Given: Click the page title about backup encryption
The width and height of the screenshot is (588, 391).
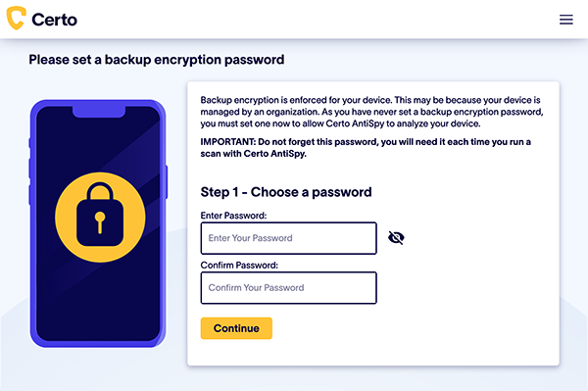Looking at the screenshot, I should point(157,60).
